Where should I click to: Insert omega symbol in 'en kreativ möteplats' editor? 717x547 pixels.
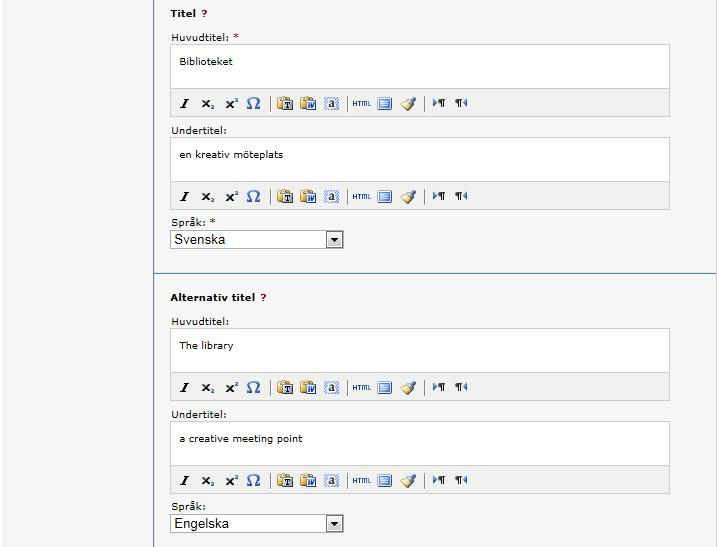click(x=253, y=197)
